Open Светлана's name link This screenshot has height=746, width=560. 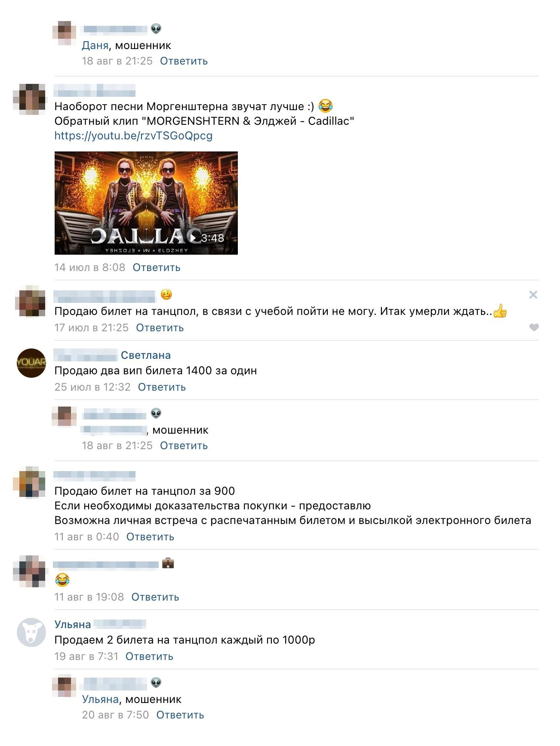click(146, 355)
